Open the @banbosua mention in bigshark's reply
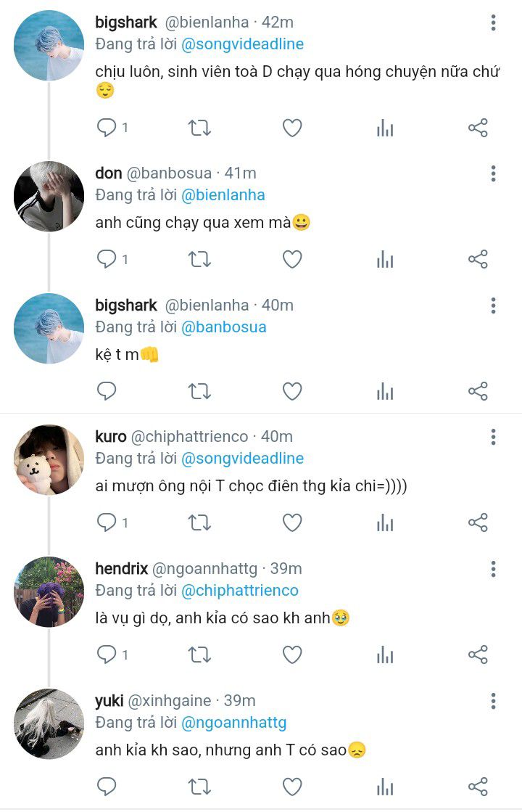 pos(223,327)
